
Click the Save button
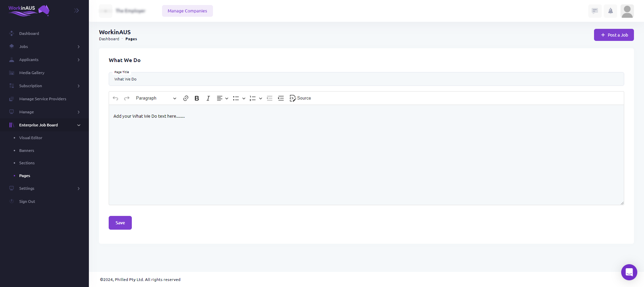(120, 223)
